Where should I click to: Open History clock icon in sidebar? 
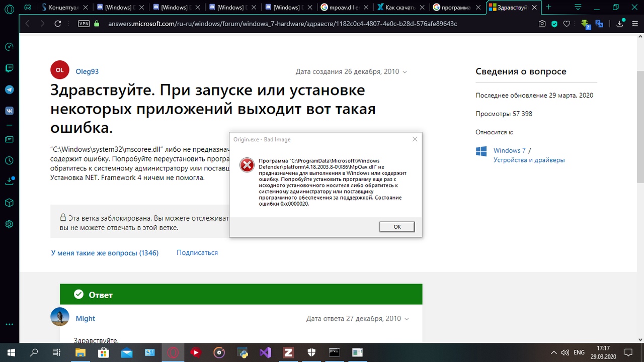coord(9,160)
